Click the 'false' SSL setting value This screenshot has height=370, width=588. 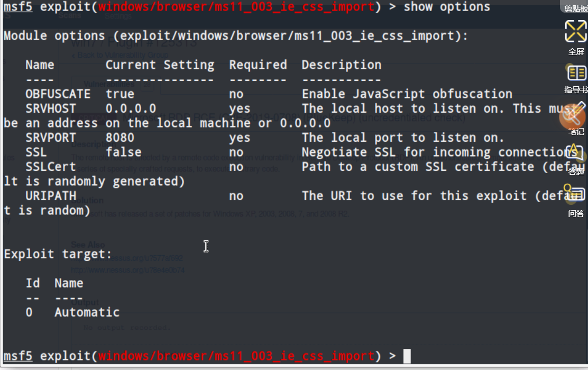[x=123, y=152]
